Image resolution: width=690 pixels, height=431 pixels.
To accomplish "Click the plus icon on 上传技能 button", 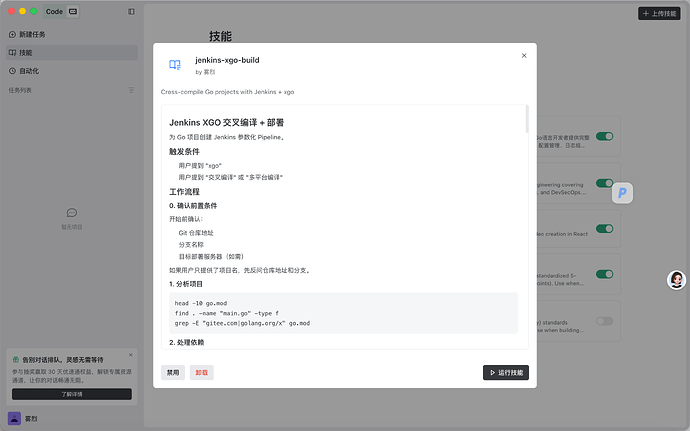I will (646, 14).
